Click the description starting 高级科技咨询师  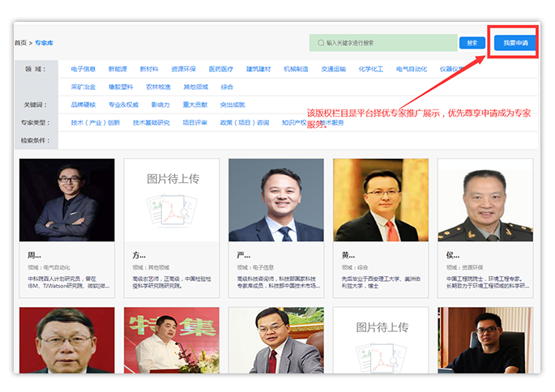279,283
